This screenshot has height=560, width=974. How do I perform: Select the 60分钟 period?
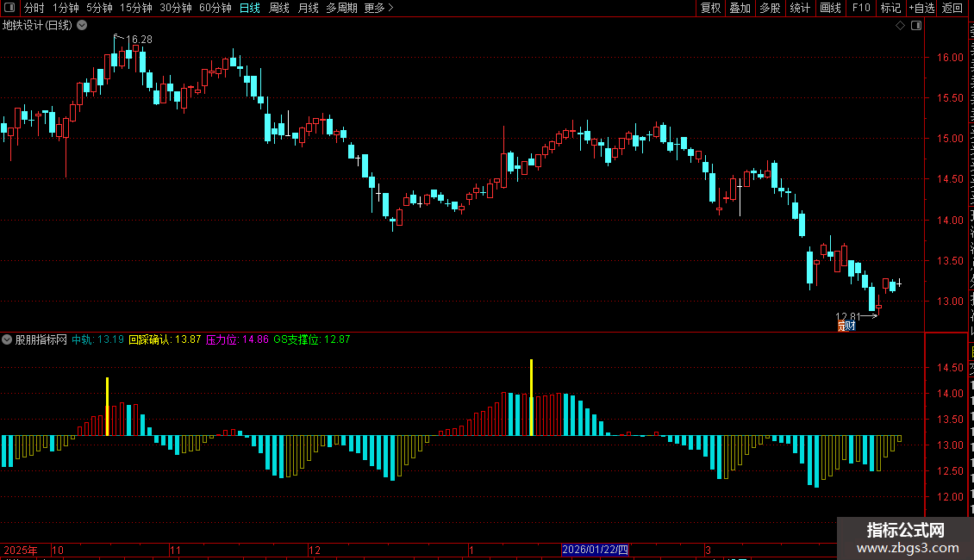(215, 8)
